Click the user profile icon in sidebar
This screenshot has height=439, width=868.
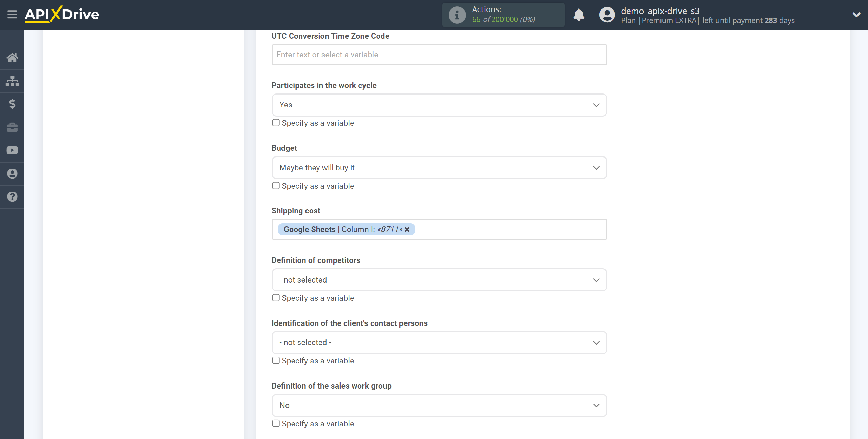coord(12,173)
